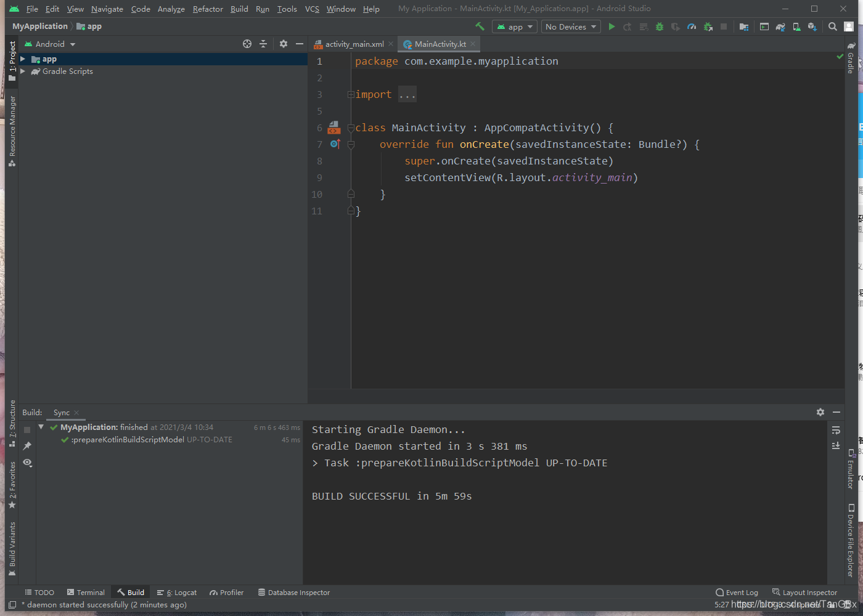The image size is (863, 616).
Task: Click Apply Changes and Restart Activity icon
Action: pos(628,26)
